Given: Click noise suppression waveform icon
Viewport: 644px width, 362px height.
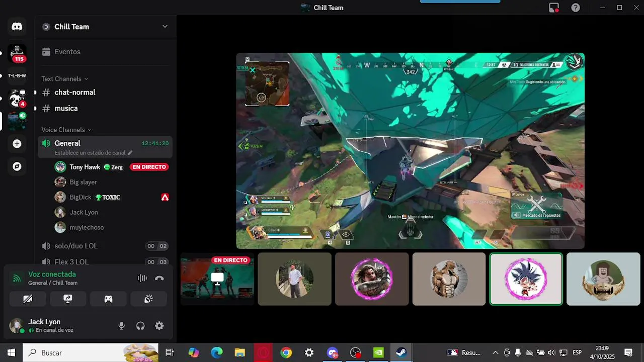Looking at the screenshot, I should (x=142, y=278).
